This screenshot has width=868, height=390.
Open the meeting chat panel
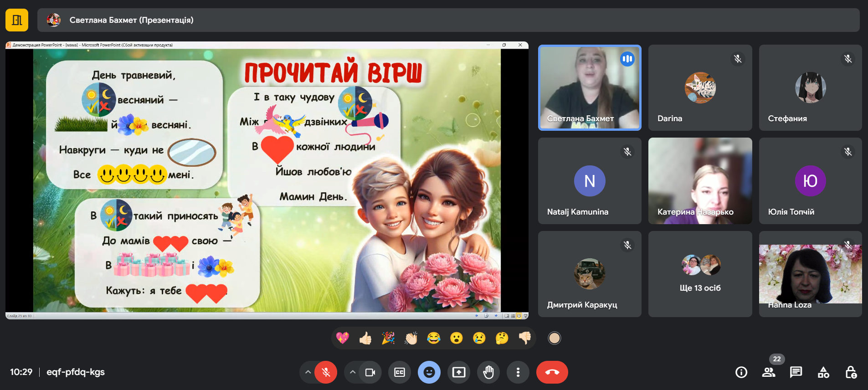(x=796, y=372)
